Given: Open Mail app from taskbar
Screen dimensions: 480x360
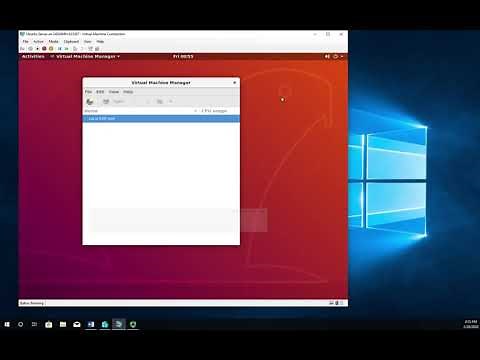Looking at the screenshot, I should 77,324.
